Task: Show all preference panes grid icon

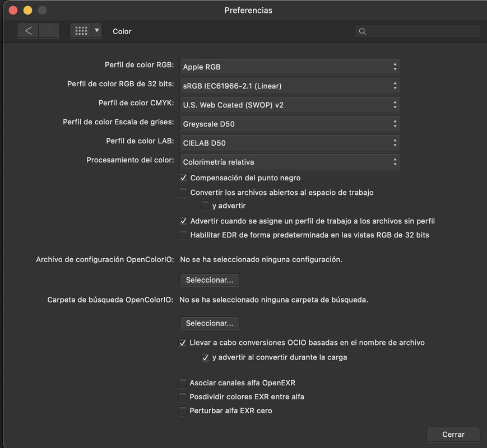Action: click(81, 31)
